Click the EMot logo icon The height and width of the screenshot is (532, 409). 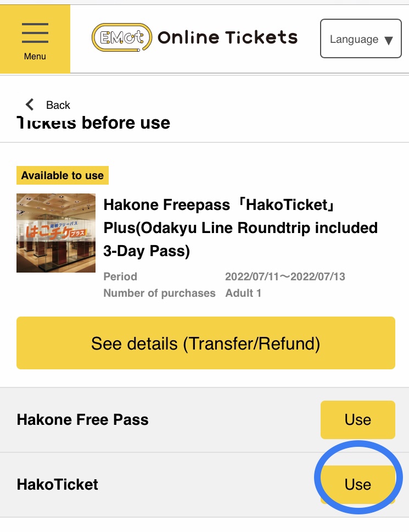click(x=121, y=37)
